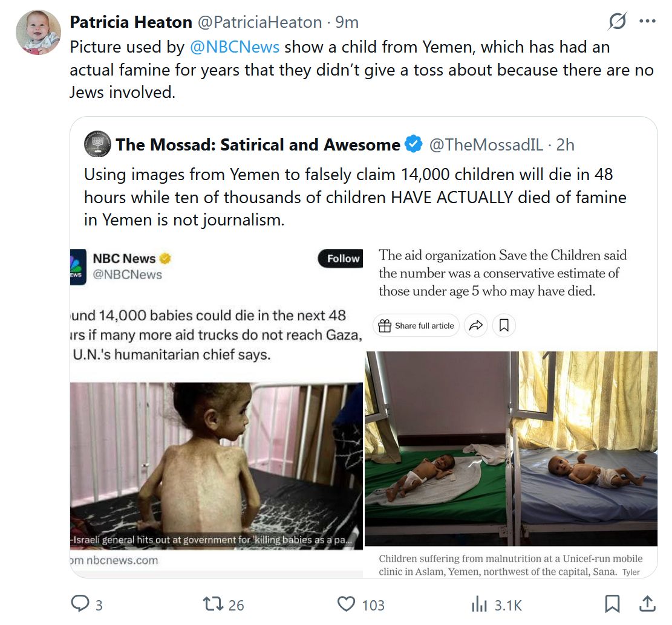Open the three-dot more options menu
Screen dimensions: 672x625
[x=647, y=22]
